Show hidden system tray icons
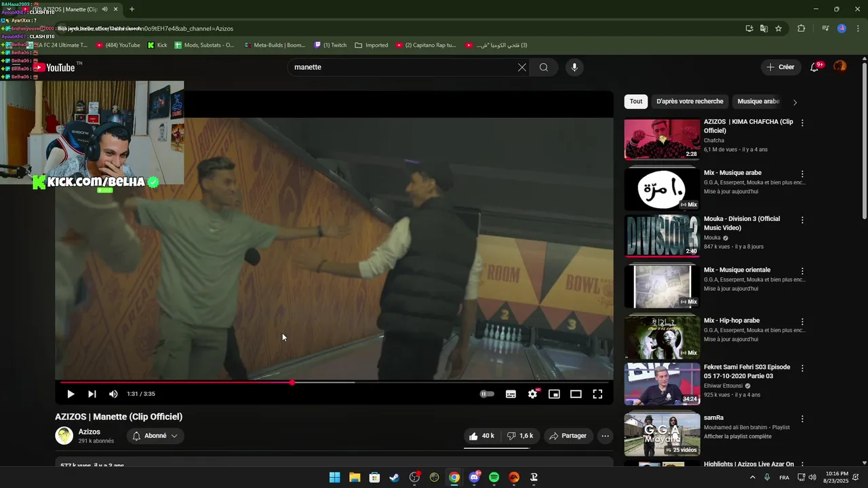Viewport: 868px width, 488px height. click(x=752, y=477)
